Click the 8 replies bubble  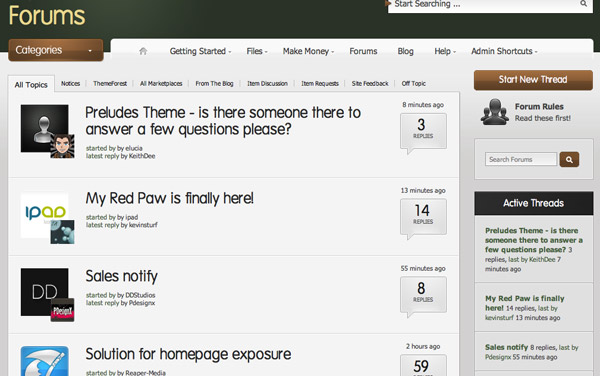423,296
